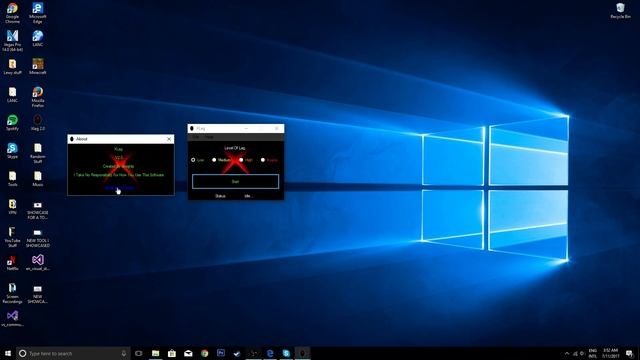Open Microsoft Edge desktop shortcut
The height and width of the screenshot is (360, 640).
click(38, 12)
